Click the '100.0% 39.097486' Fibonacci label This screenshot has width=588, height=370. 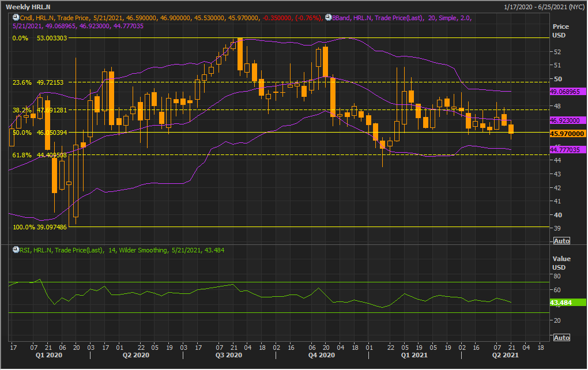point(40,227)
